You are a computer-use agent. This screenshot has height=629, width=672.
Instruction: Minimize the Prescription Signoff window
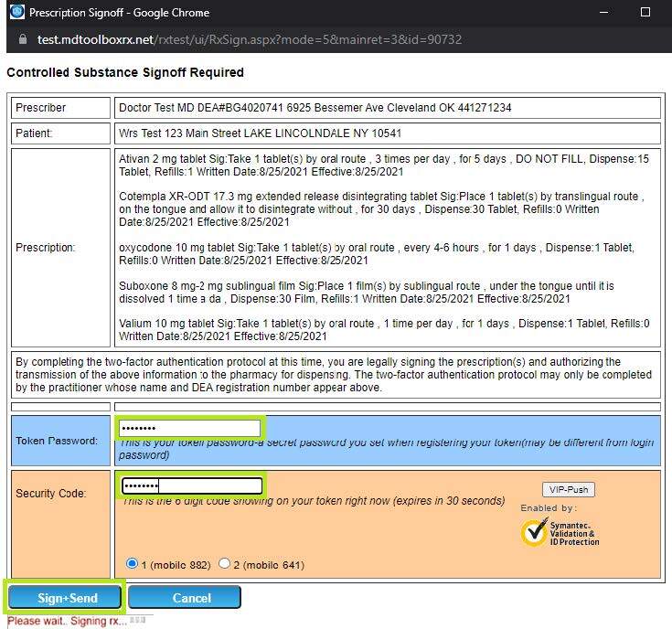coord(603,12)
